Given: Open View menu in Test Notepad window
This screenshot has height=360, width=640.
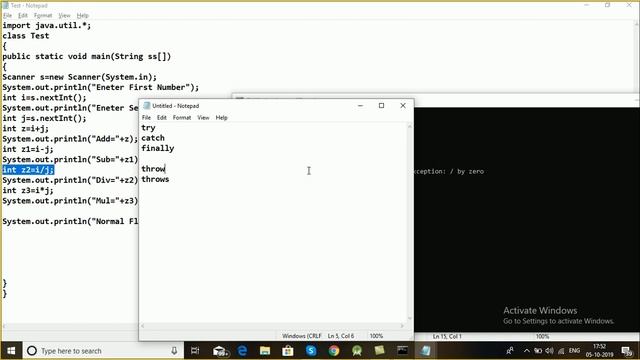Looking at the screenshot, I should (x=64, y=16).
